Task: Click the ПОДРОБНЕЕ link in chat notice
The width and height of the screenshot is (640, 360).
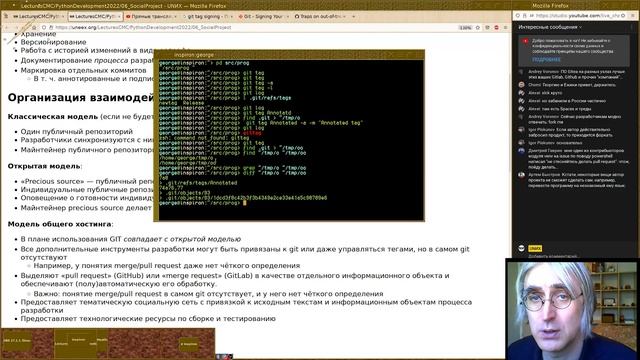Action: (x=546, y=60)
